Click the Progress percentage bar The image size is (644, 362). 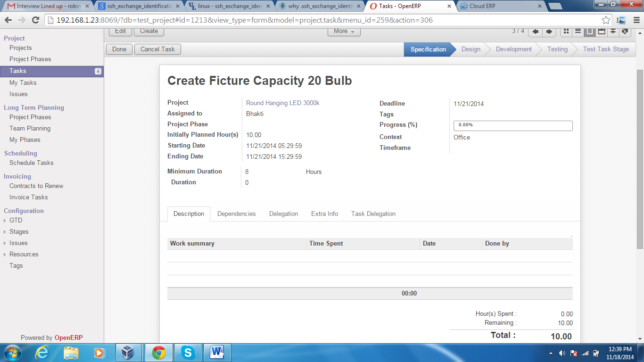[x=512, y=125]
